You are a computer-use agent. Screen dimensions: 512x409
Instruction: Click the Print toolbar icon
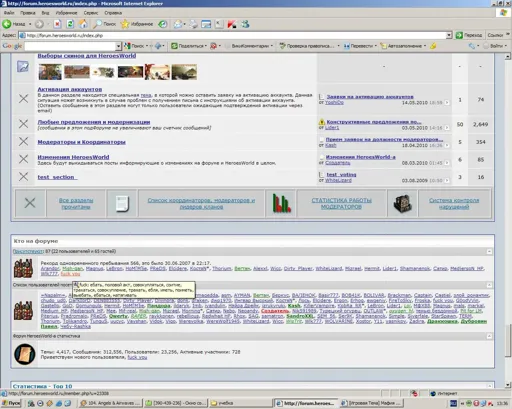(x=193, y=24)
